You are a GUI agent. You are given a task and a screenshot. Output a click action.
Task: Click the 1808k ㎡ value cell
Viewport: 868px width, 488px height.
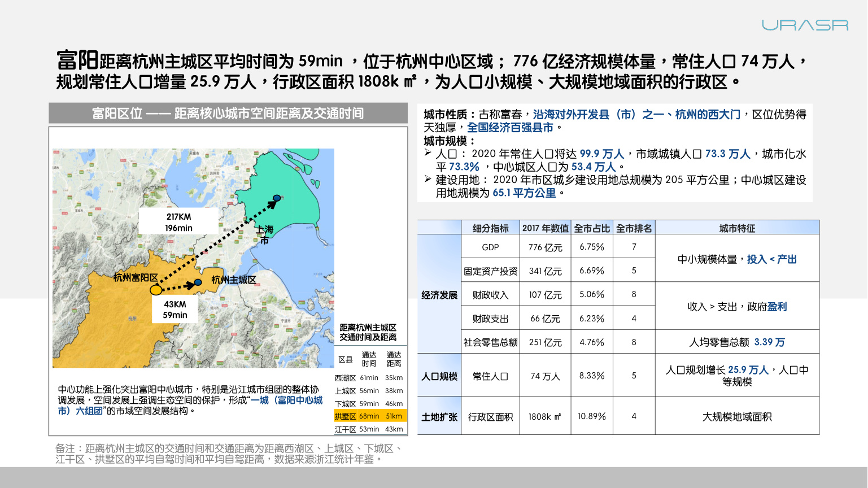(545, 416)
